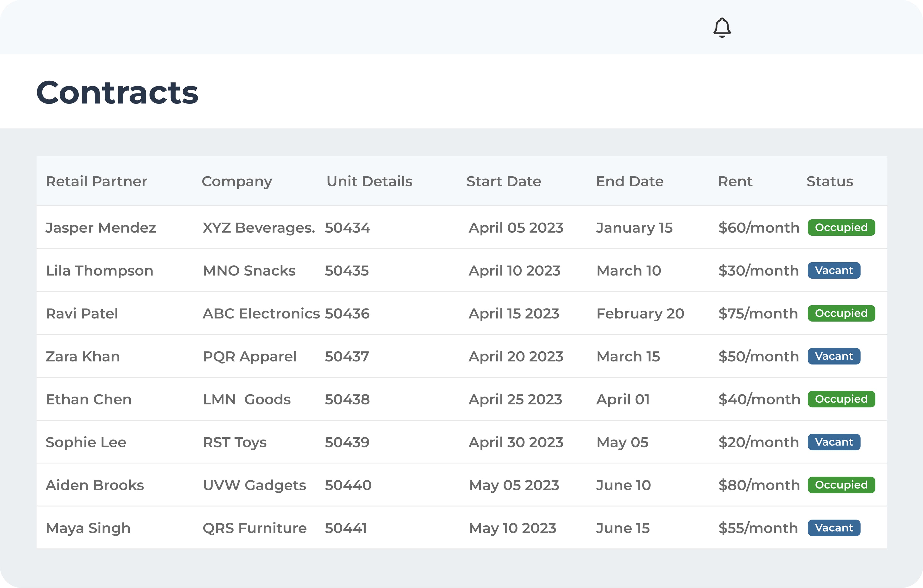Screen dimensions: 923x588
Task: Click Vacant badge in Lila Thompson row
Action: tap(834, 270)
